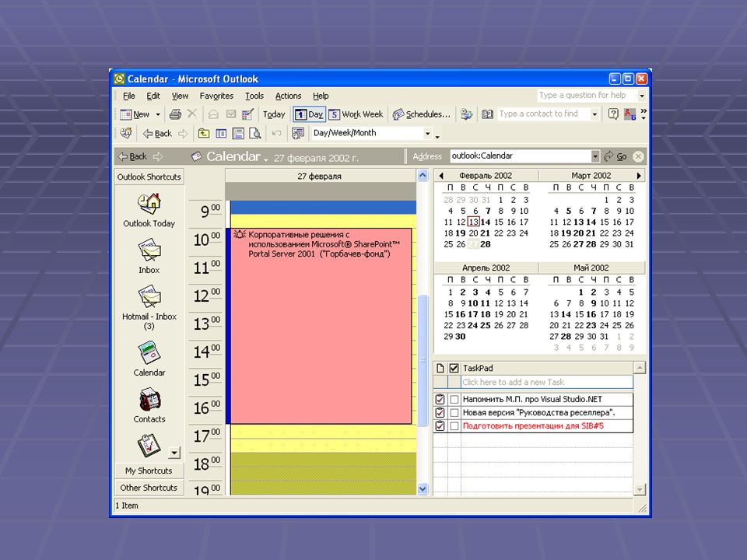Click the Current View icon beside Day/Week/Month
The image size is (747, 560).
point(298,133)
